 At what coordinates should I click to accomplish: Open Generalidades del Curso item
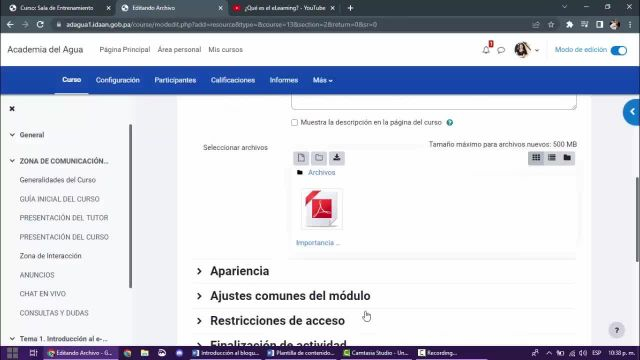coord(58,180)
